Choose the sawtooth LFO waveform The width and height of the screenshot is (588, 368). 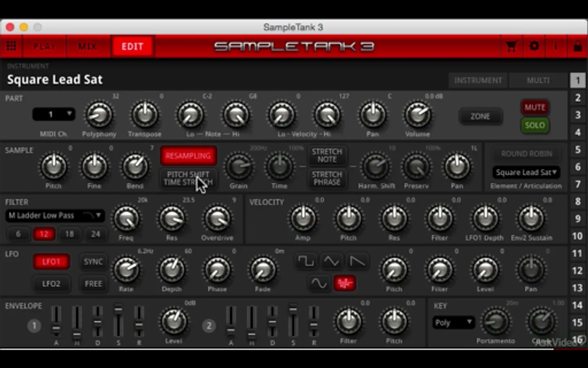tap(358, 261)
